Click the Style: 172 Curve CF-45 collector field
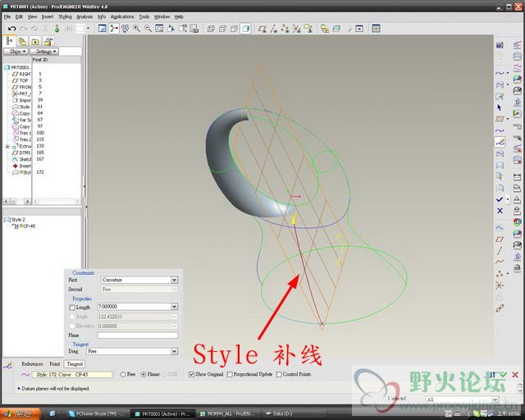525x420 pixels. pos(72,375)
